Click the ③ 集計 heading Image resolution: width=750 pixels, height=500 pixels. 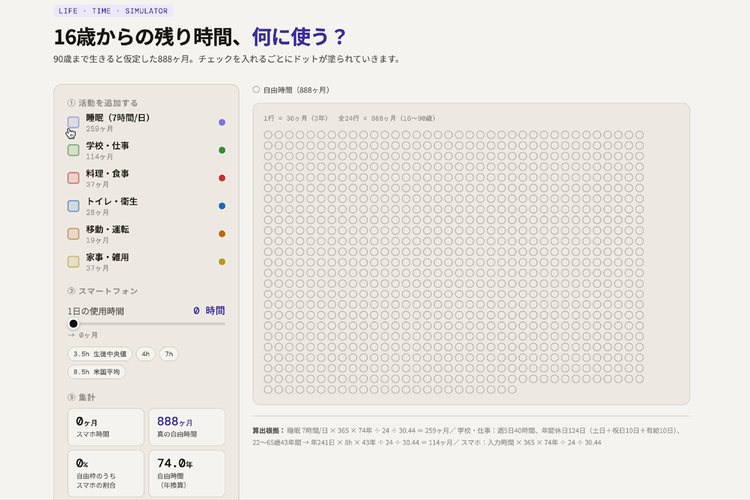tap(81, 398)
